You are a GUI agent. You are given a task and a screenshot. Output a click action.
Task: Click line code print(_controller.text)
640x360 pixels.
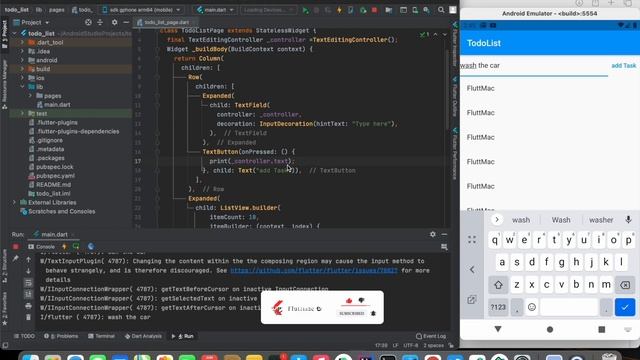click(x=252, y=161)
